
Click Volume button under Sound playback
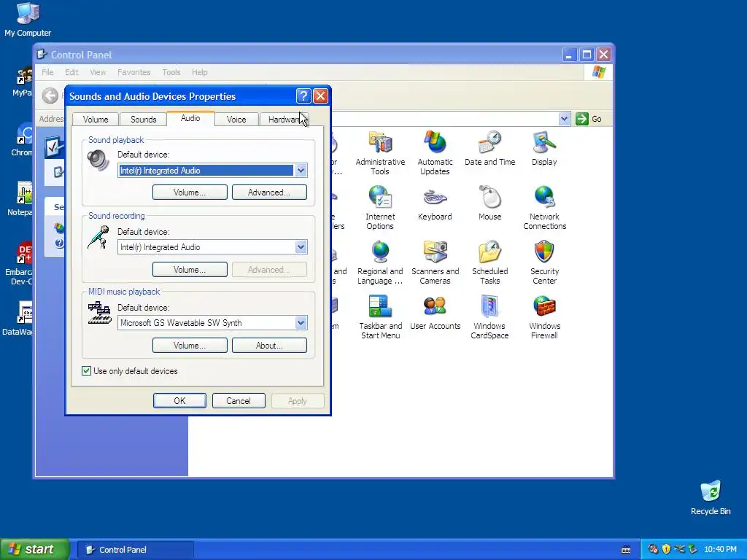[190, 192]
